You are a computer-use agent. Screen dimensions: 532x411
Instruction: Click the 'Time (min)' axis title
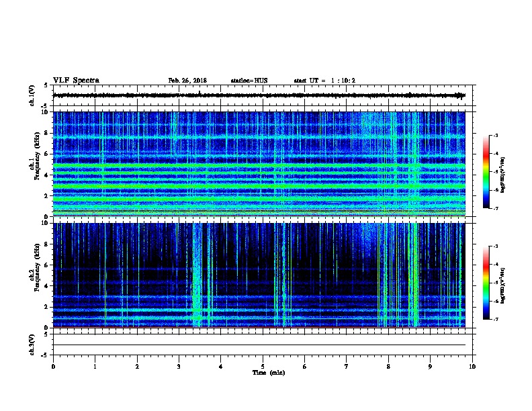tap(269, 373)
